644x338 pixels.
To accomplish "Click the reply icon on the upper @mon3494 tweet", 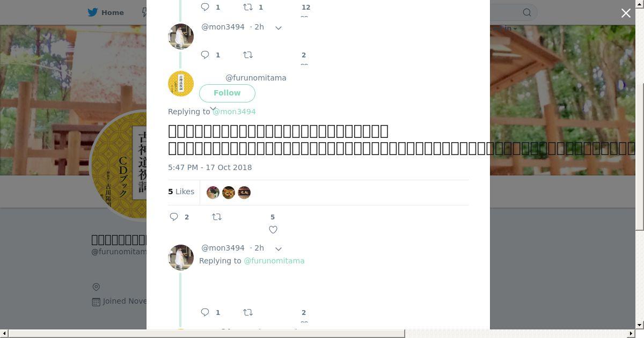I will point(205,55).
